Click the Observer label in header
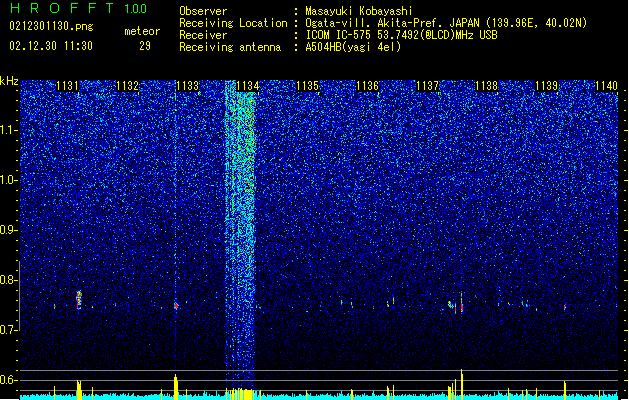 coord(203,11)
